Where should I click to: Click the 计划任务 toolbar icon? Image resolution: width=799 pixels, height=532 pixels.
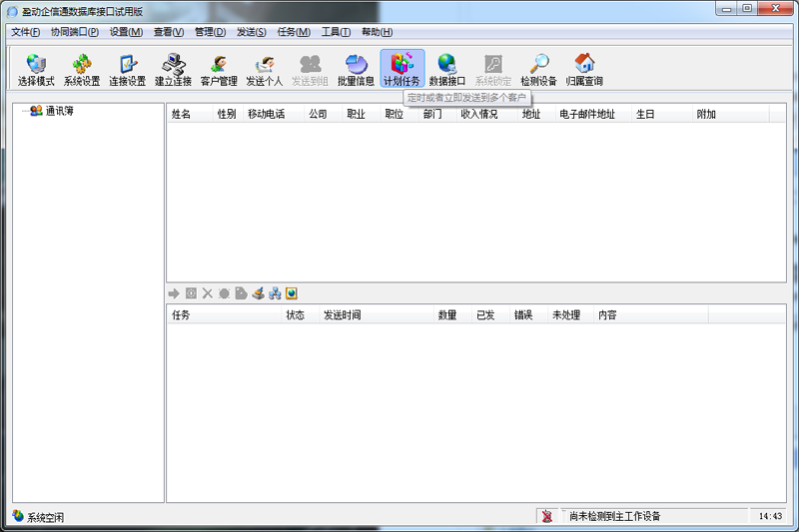(401, 69)
